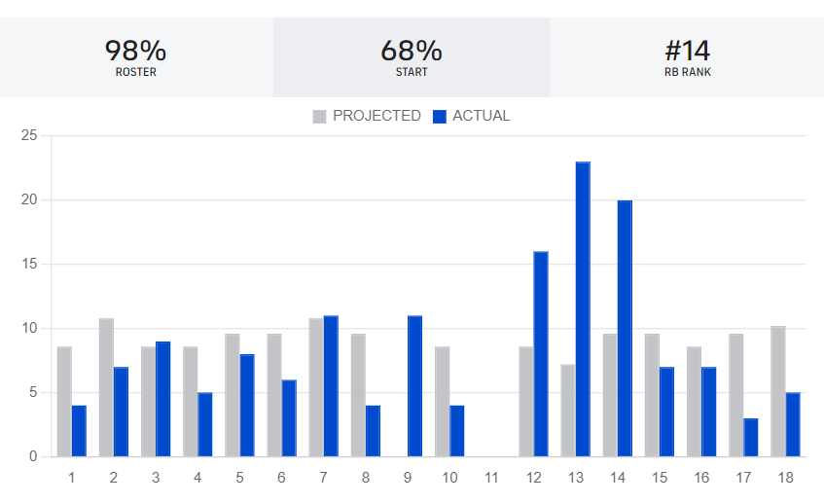Click week 14 actual blue bar
This screenshot has width=824, height=504.
point(625,329)
